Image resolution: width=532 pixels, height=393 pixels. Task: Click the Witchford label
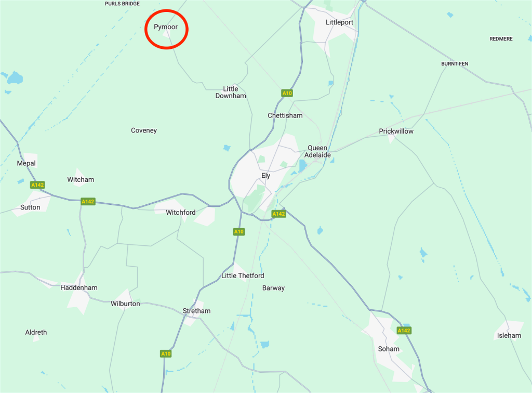point(180,213)
